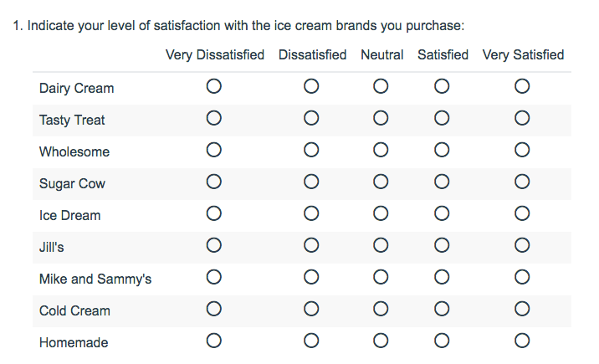Screen dimensions: 599x364
Task: Select Neutral for Sugar Cow
Action: pos(381,182)
